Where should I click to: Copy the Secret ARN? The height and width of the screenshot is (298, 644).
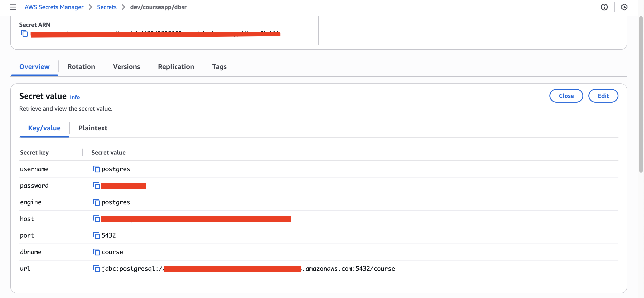tap(24, 33)
